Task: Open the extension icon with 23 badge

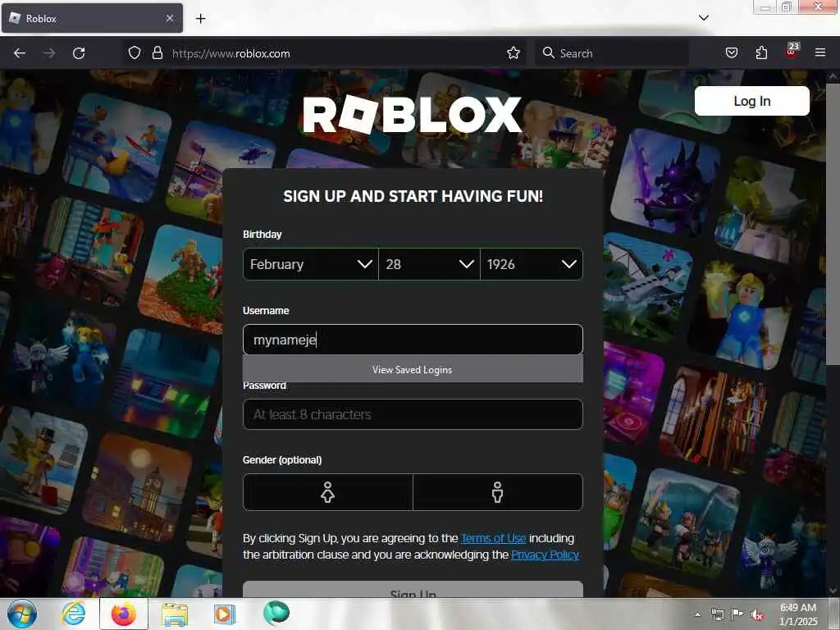Action: (x=792, y=52)
